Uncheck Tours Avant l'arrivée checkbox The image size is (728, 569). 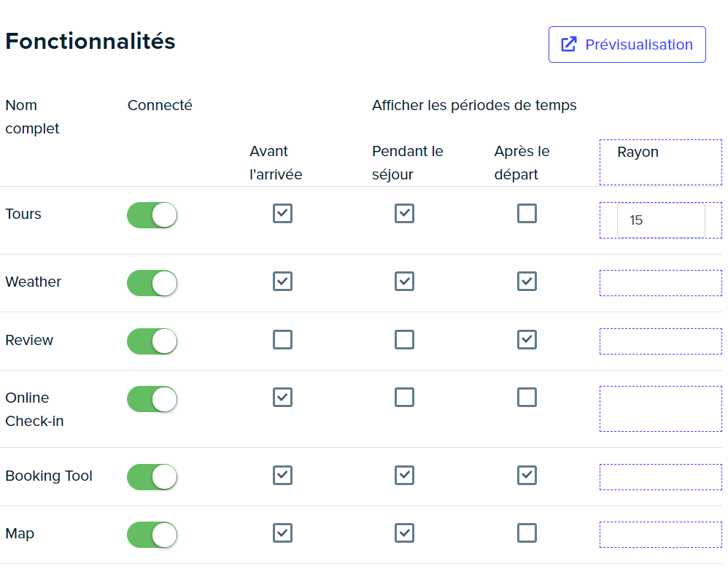pyautogui.click(x=283, y=213)
